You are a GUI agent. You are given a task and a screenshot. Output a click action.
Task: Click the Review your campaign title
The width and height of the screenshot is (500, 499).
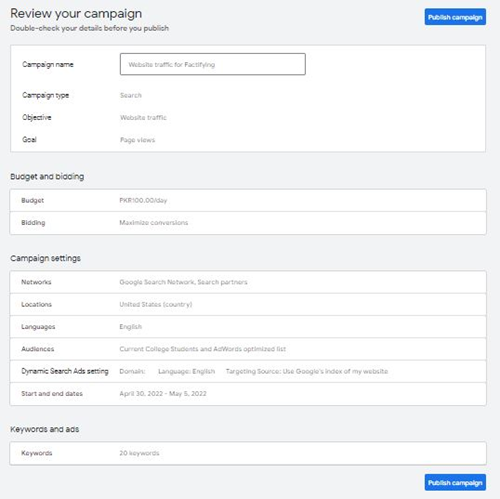pyautogui.click(x=76, y=13)
